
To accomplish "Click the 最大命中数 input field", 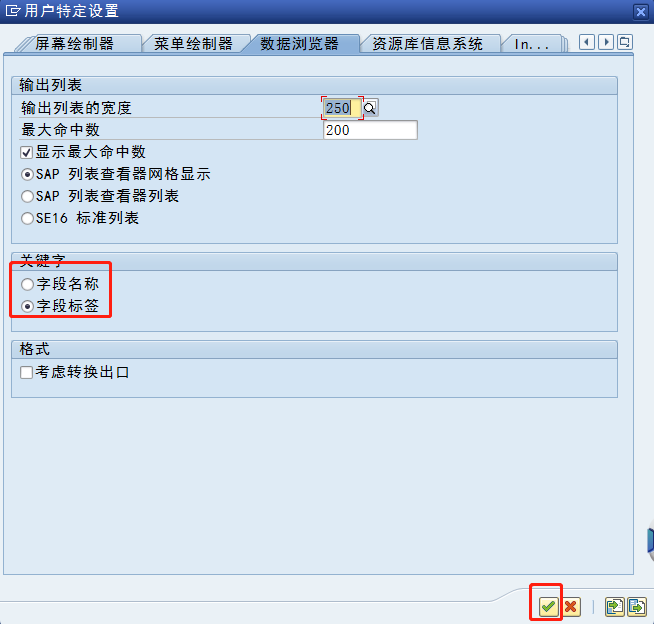I will (x=370, y=130).
